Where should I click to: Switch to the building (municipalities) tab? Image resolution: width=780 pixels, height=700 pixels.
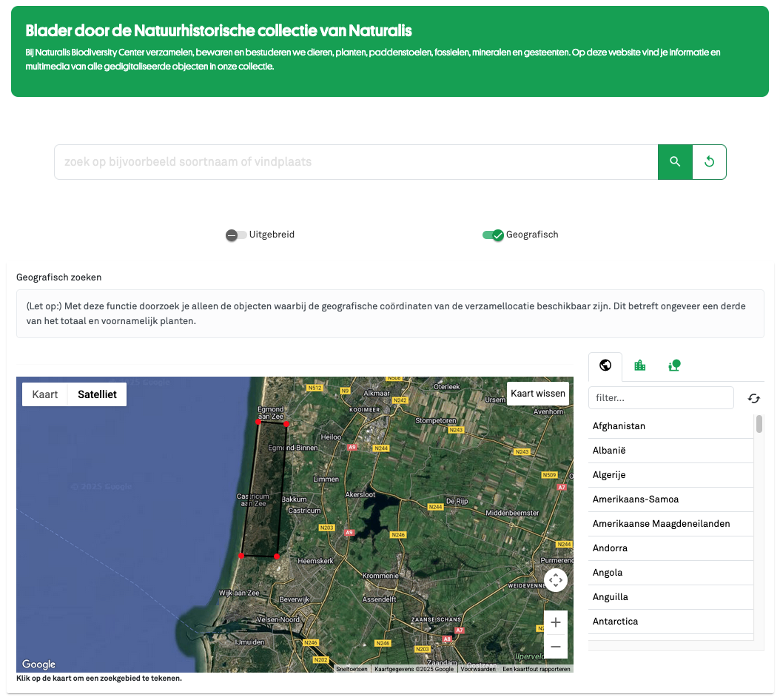639,365
